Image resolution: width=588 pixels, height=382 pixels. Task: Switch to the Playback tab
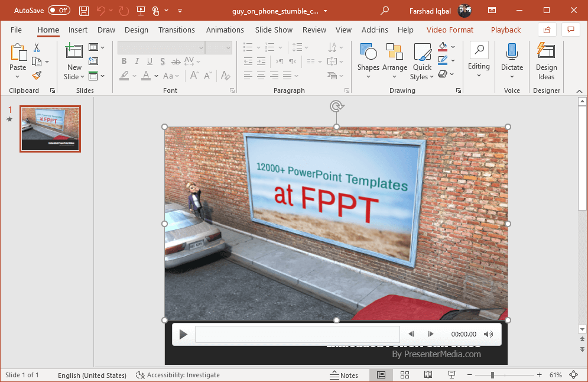pyautogui.click(x=506, y=30)
